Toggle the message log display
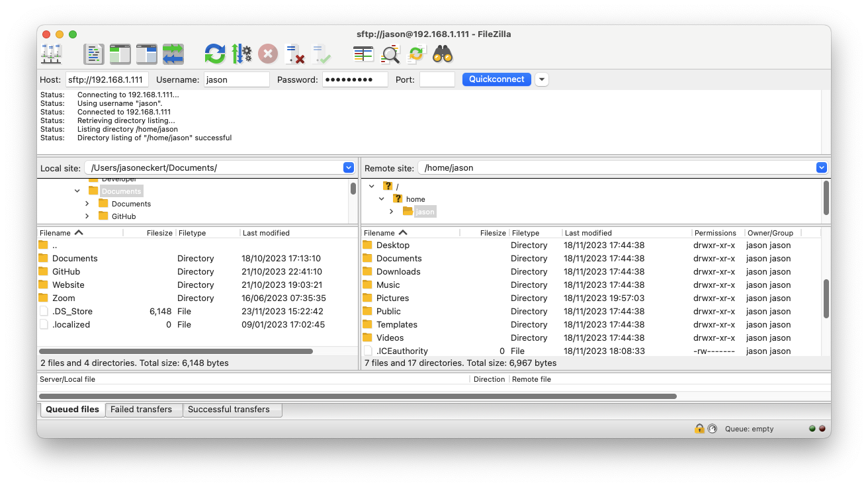The image size is (868, 487). point(93,54)
